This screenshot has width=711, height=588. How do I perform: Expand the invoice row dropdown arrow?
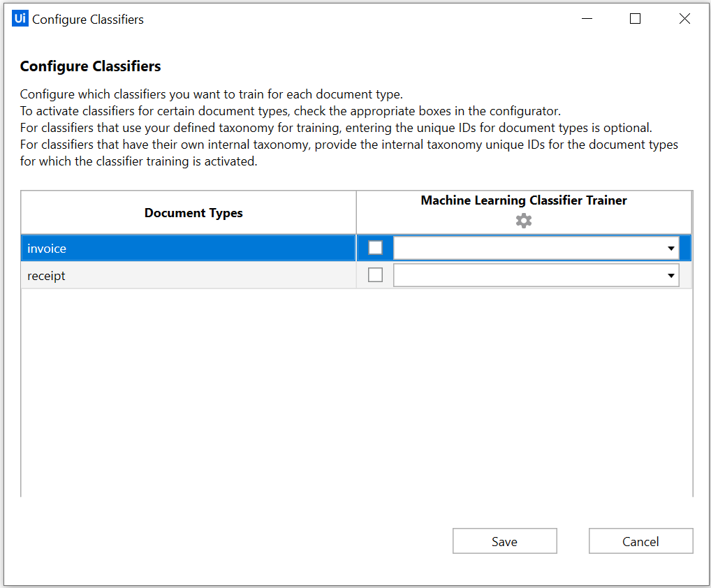(x=670, y=248)
